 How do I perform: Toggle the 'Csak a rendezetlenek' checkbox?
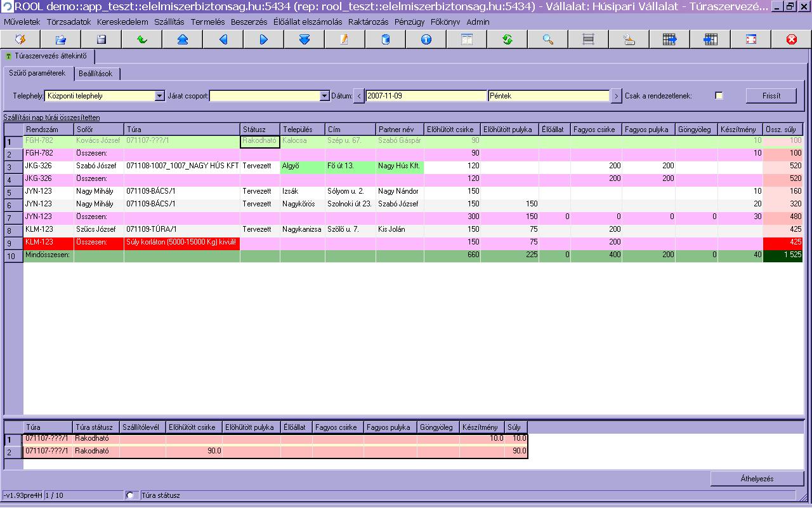click(x=719, y=96)
